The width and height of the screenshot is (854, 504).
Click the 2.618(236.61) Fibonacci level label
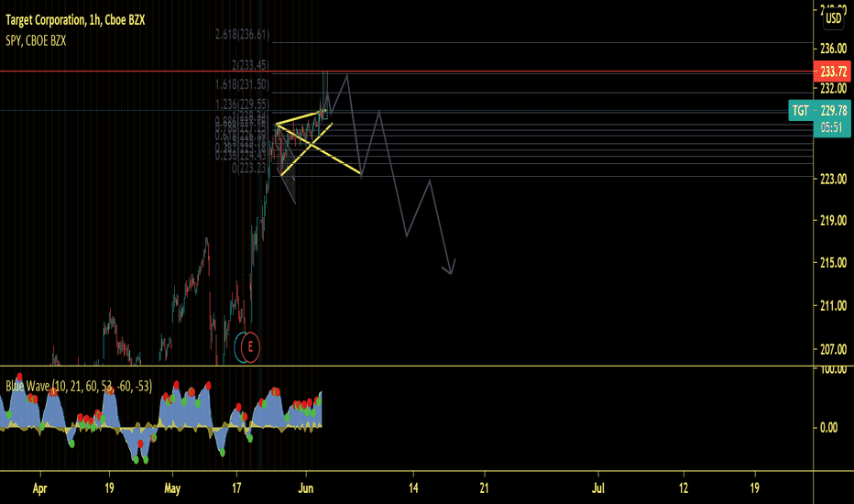242,34
